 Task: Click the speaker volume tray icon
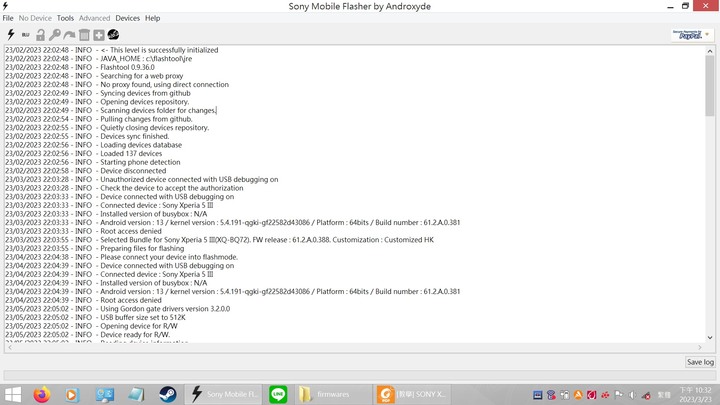click(x=632, y=395)
